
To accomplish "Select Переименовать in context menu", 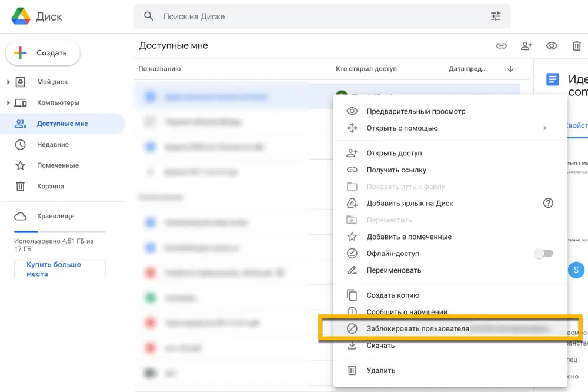I will (393, 270).
